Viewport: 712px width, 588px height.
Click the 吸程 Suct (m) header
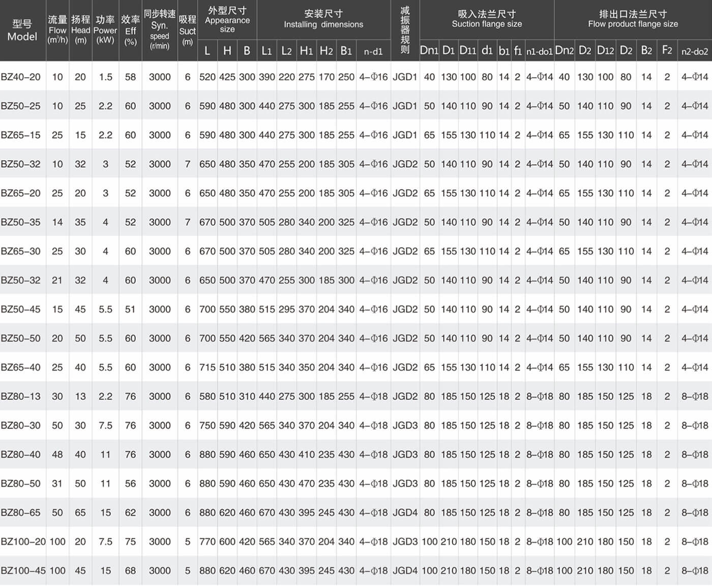coord(188,30)
